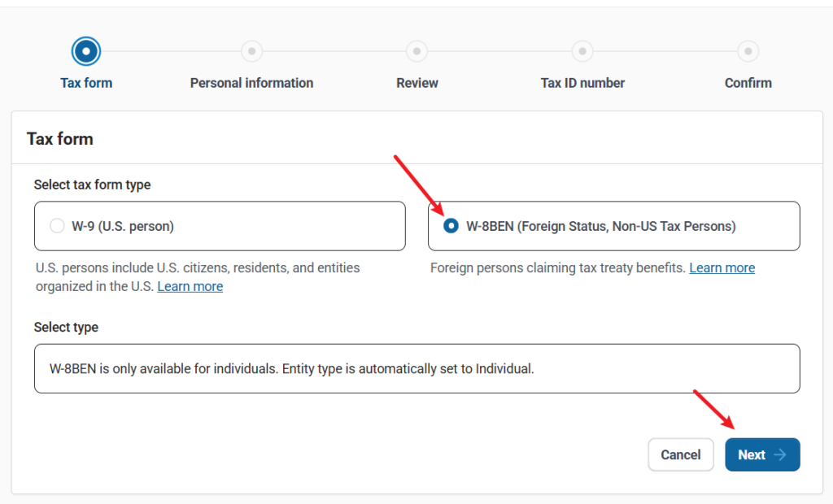Screen dimensions: 833x504
Task: Select the W-9 (U.S. person) radio button
Action: pyautogui.click(x=57, y=226)
